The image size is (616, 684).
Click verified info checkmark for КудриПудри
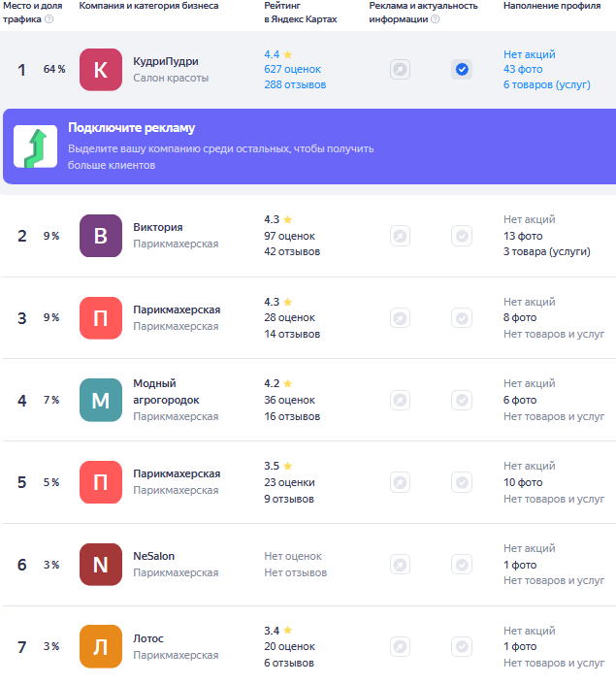pos(462,69)
